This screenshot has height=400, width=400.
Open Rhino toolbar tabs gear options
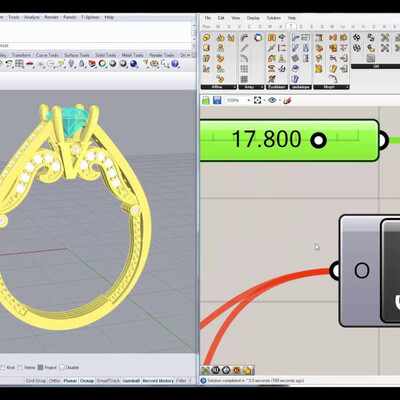tap(194, 55)
